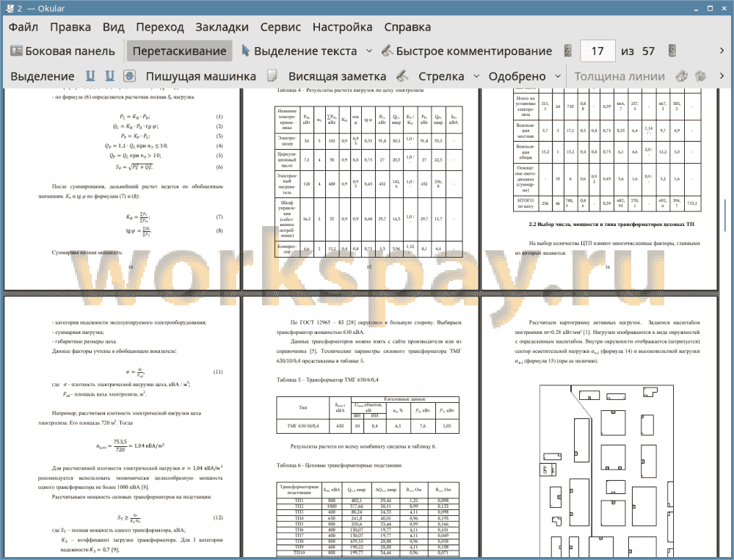Choose the first underline annotation icon
Viewport: 734px width, 560px height.
tap(90, 76)
